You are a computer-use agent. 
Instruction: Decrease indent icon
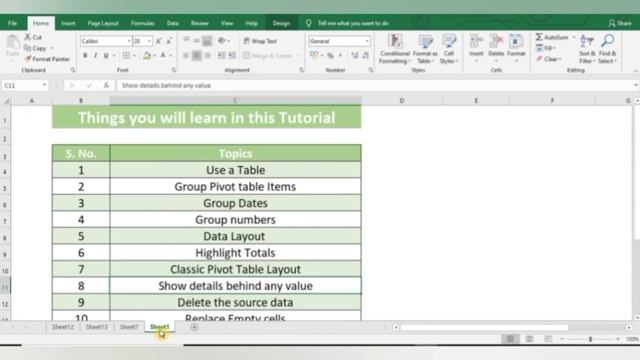222,56
